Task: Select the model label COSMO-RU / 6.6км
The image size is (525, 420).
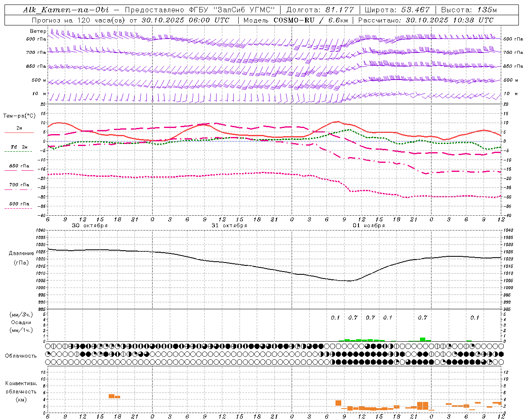Action: [x=310, y=20]
